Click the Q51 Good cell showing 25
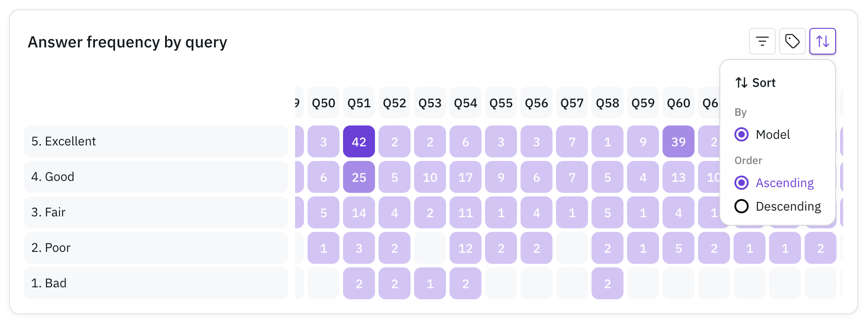 coord(359,177)
